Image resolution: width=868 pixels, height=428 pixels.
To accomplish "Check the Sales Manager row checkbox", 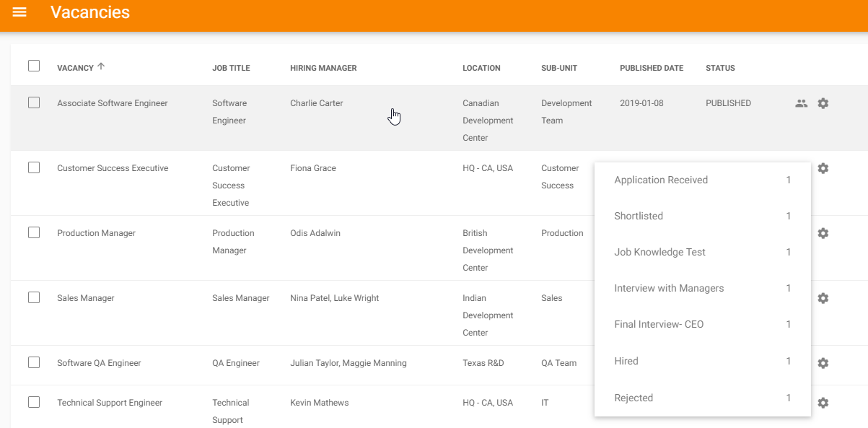I will [x=33, y=298].
